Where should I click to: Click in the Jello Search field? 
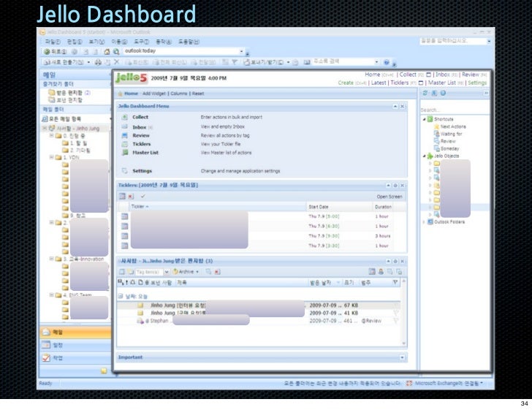click(454, 110)
